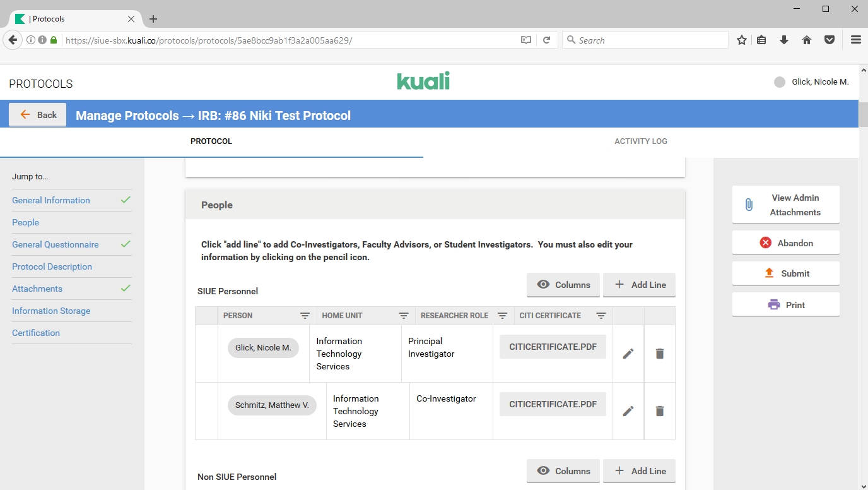The height and width of the screenshot is (490, 868).
Task: Click trash delete icon for Schmitz, Matthew V.
Action: [659, 411]
